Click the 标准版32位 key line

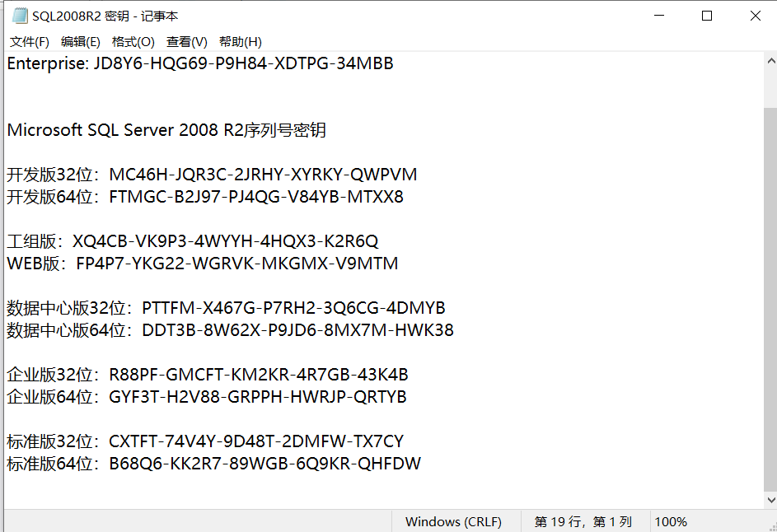tap(206, 441)
